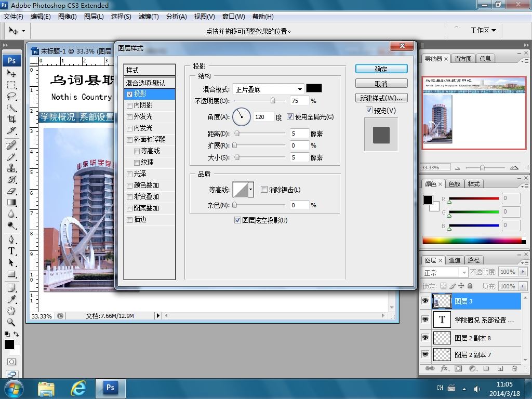Select the Horizontal Type tool
Viewport: 532px width, 399px height.
[11, 251]
